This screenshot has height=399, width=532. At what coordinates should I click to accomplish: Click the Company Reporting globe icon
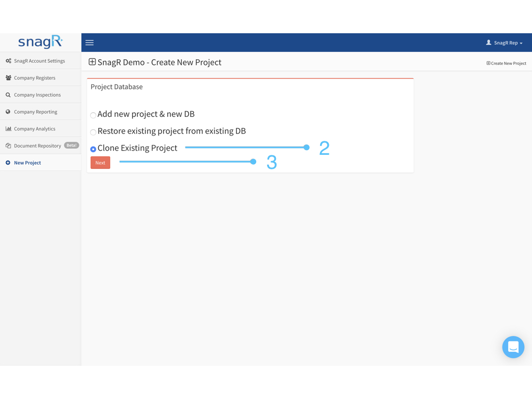(x=8, y=112)
